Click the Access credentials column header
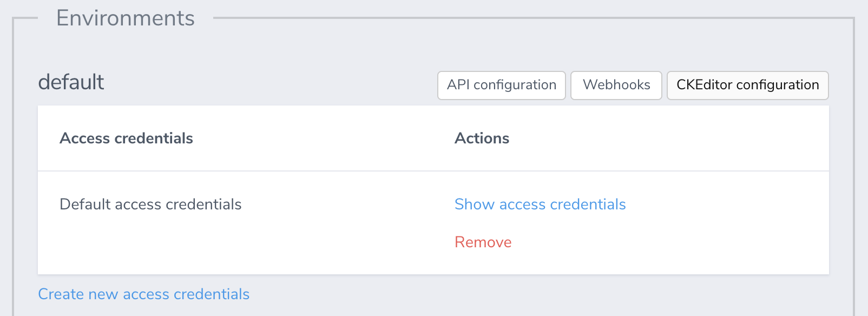The image size is (868, 316). pos(126,138)
